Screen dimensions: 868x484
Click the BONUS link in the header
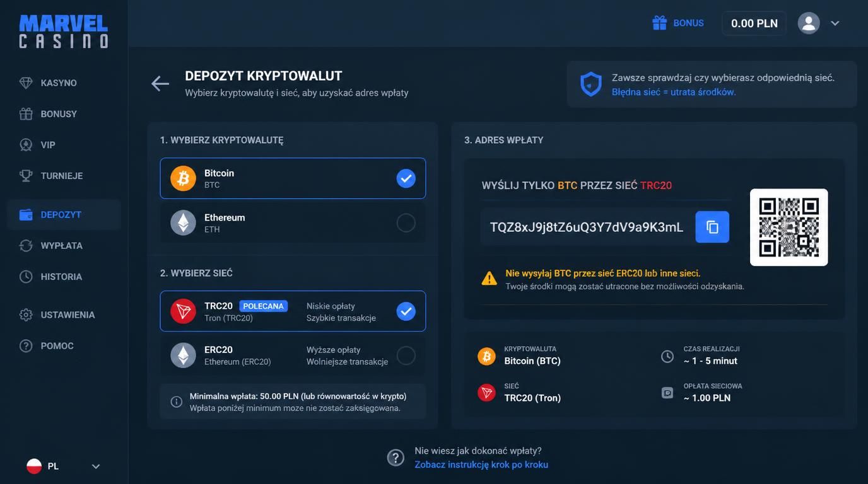click(688, 23)
